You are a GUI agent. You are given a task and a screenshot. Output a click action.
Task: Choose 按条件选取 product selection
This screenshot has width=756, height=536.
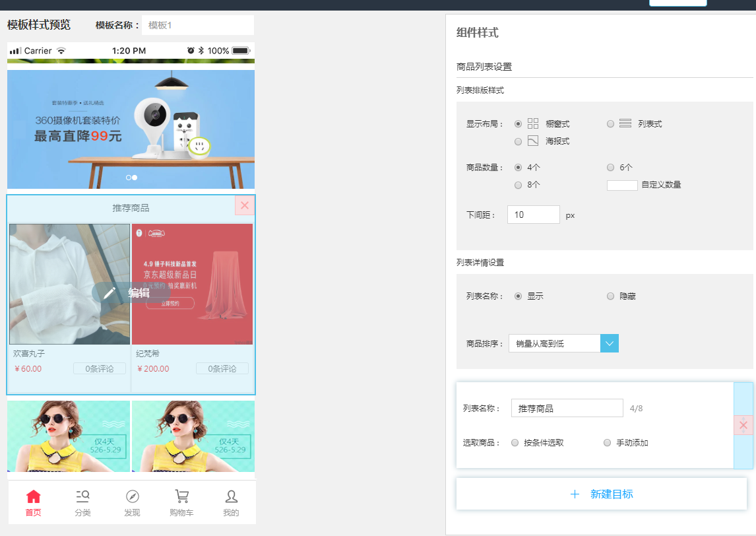point(515,443)
